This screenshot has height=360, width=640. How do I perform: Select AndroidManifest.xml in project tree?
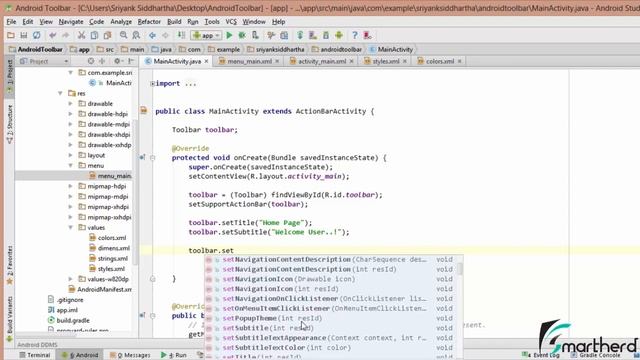coord(100,289)
